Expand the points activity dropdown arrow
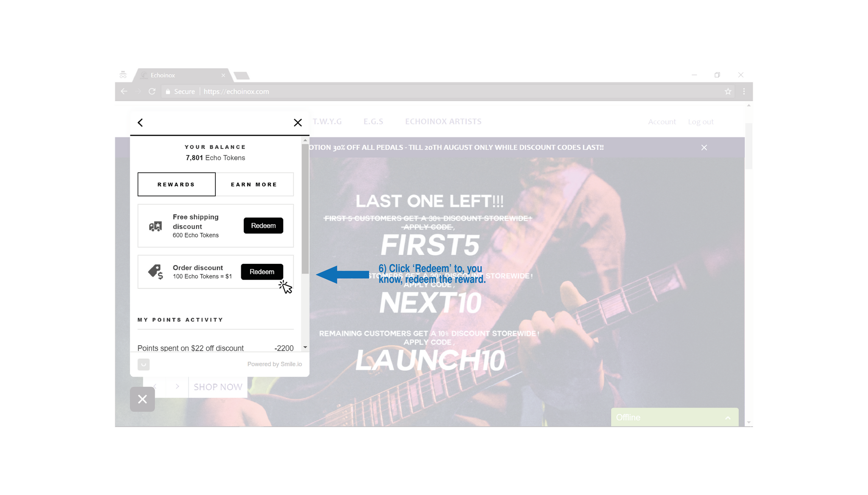 [305, 347]
